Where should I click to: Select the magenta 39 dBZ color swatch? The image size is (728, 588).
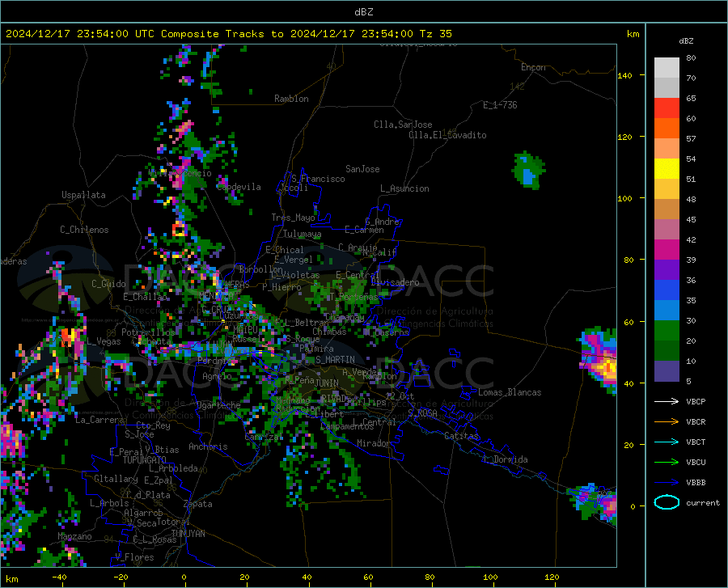click(667, 250)
